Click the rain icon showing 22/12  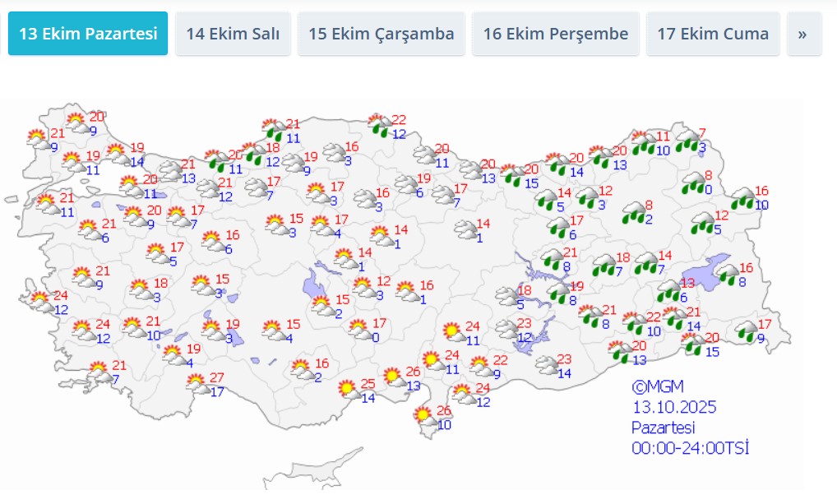click(379, 126)
